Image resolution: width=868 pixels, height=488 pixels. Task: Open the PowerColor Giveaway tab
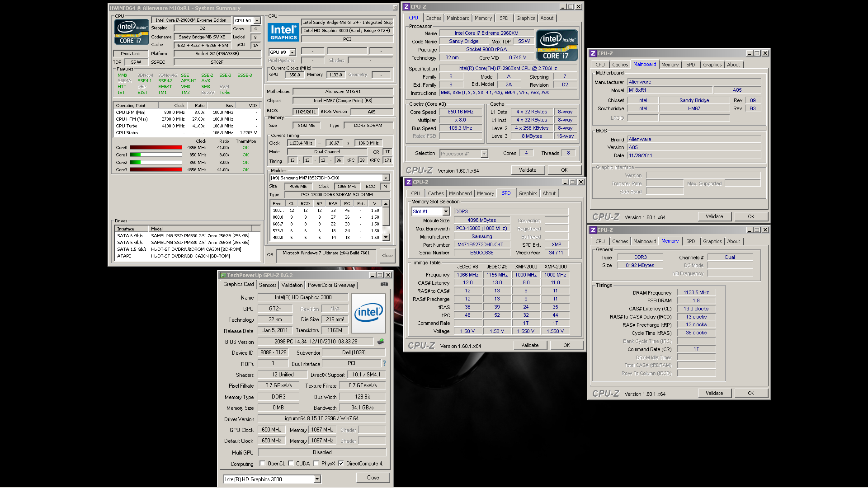point(331,285)
